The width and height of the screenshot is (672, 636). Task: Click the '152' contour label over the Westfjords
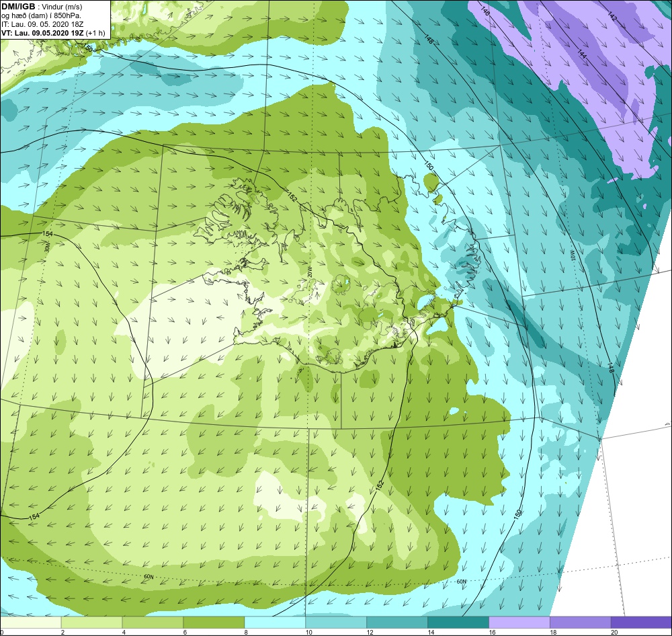(x=292, y=198)
